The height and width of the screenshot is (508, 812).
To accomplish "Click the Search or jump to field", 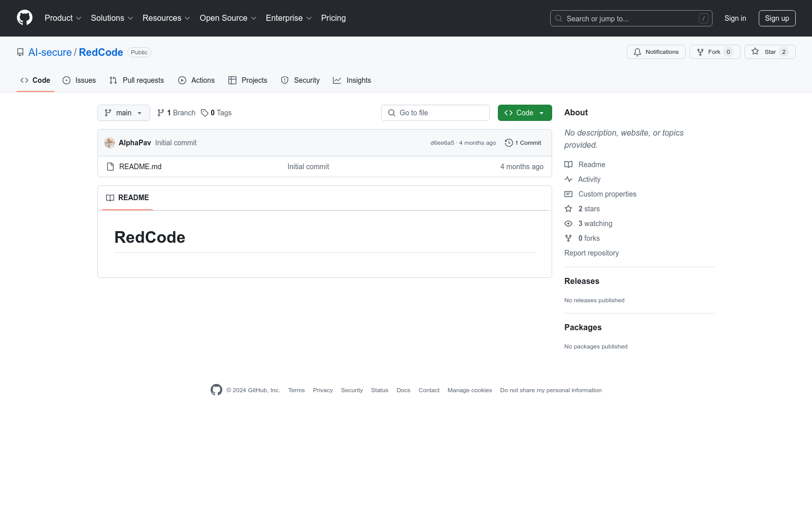I will click(631, 18).
